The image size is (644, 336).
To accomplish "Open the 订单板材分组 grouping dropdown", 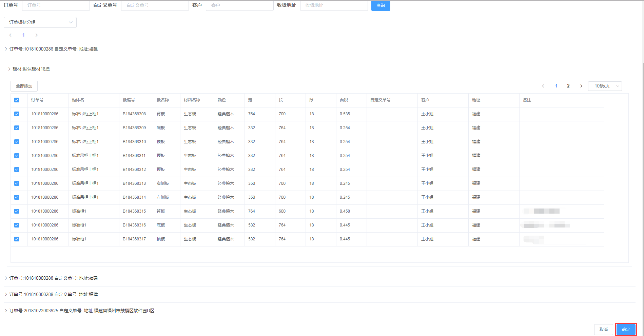I will tap(40, 22).
